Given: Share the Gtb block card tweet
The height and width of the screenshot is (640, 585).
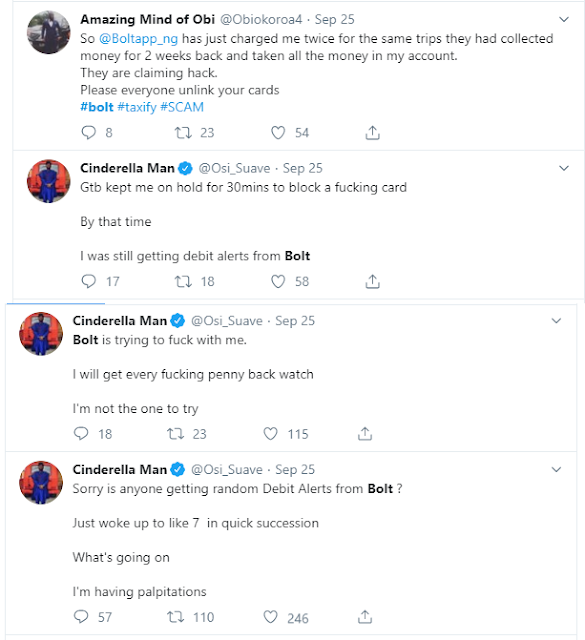Looking at the screenshot, I should click(x=372, y=281).
